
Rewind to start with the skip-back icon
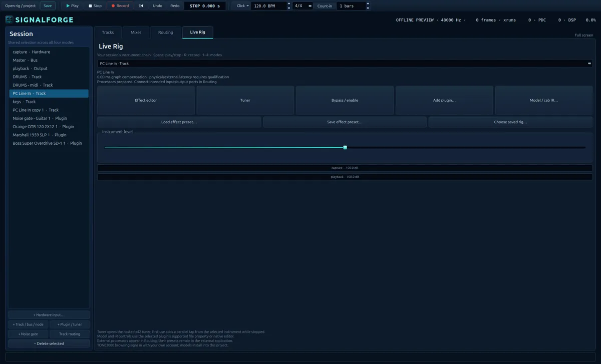pos(141,6)
